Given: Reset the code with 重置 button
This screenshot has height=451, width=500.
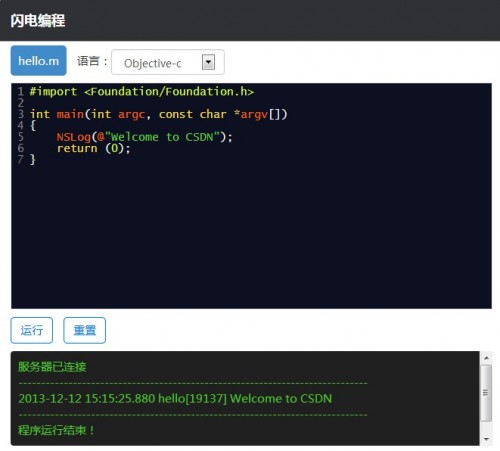Looking at the screenshot, I should [85, 330].
